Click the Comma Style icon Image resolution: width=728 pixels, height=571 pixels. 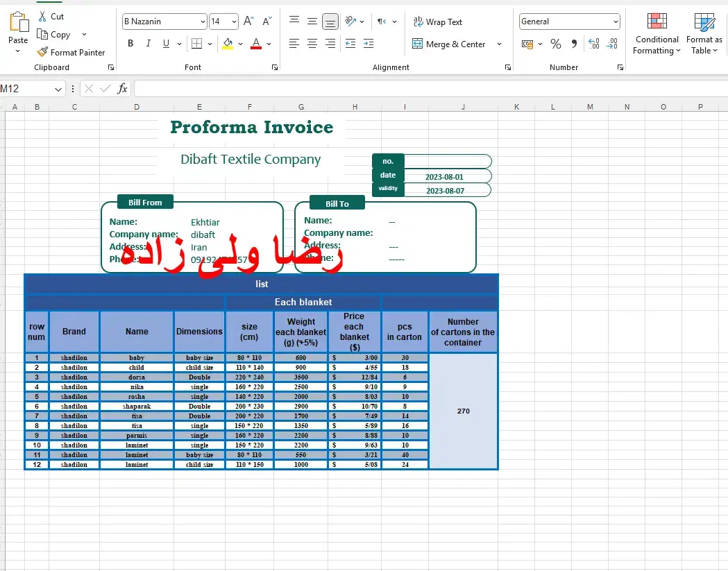[574, 44]
